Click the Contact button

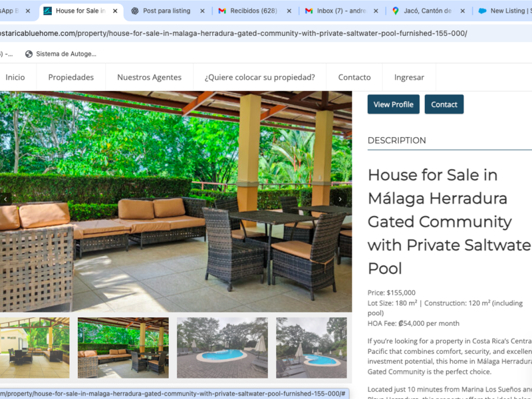[444, 104]
